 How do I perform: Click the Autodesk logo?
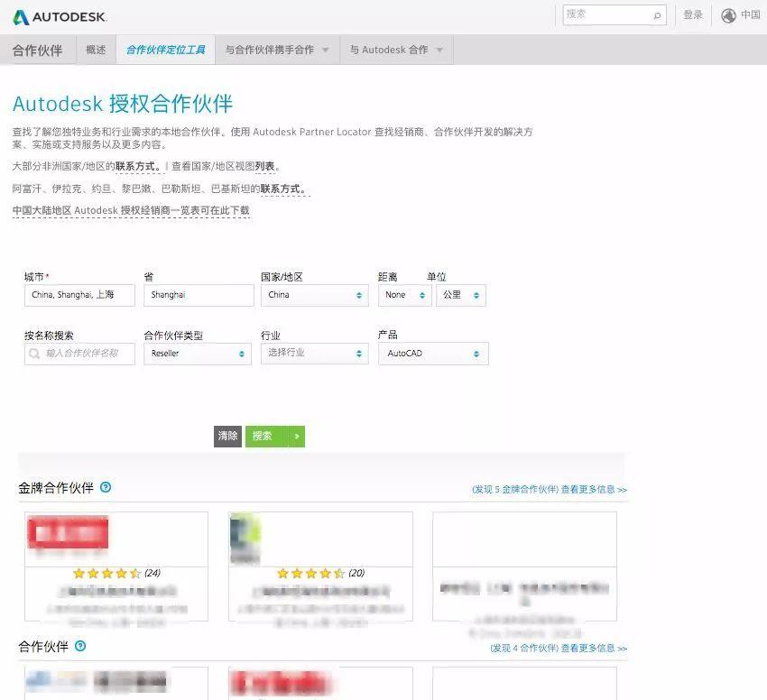pos(60,17)
